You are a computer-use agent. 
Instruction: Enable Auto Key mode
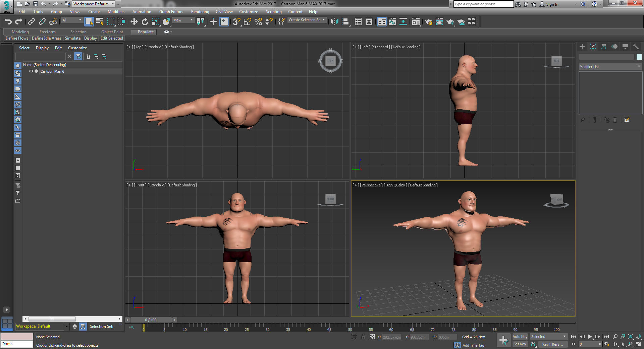tap(520, 337)
